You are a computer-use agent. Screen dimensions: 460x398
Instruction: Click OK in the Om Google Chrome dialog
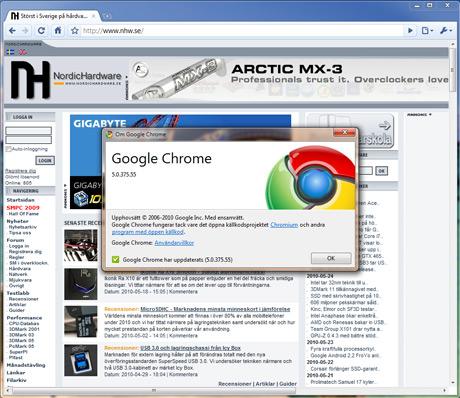[x=331, y=258]
